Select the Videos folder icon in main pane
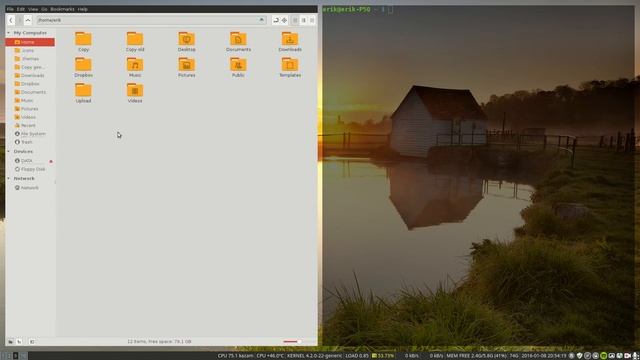The image size is (640, 360). tap(135, 91)
